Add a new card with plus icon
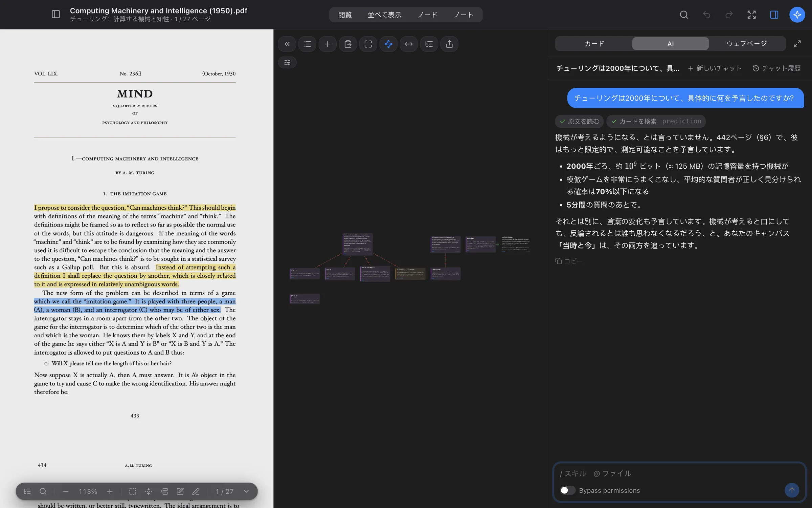Image resolution: width=812 pixels, height=508 pixels. click(328, 44)
